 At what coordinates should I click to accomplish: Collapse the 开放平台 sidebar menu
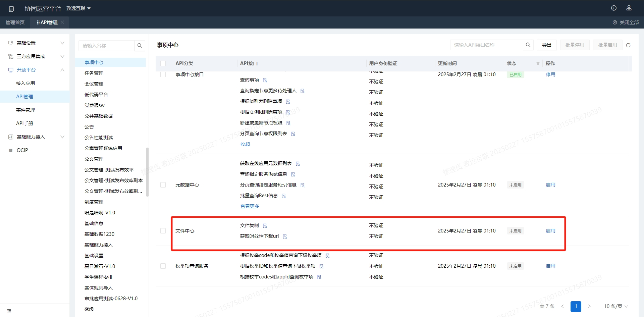35,70
